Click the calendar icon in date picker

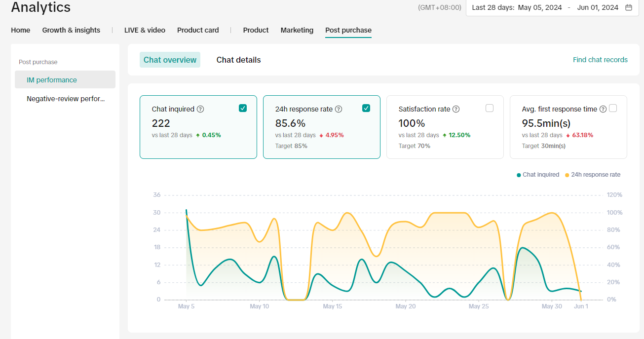(629, 7)
